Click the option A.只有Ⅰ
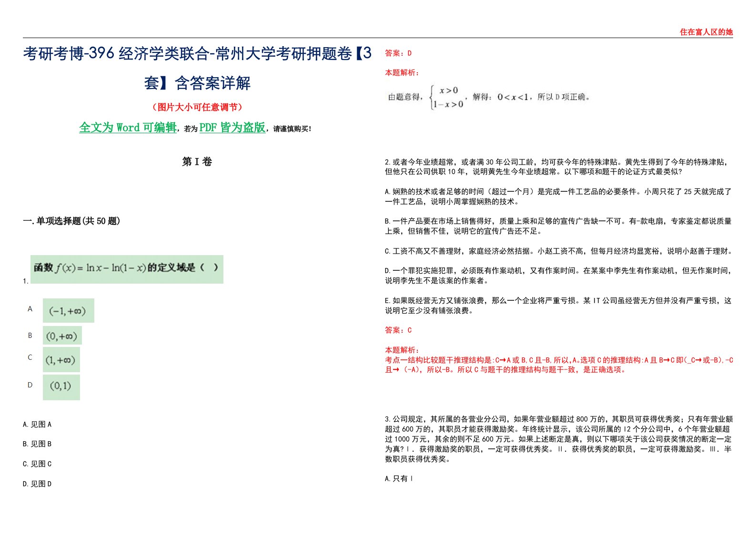 tap(399, 479)
